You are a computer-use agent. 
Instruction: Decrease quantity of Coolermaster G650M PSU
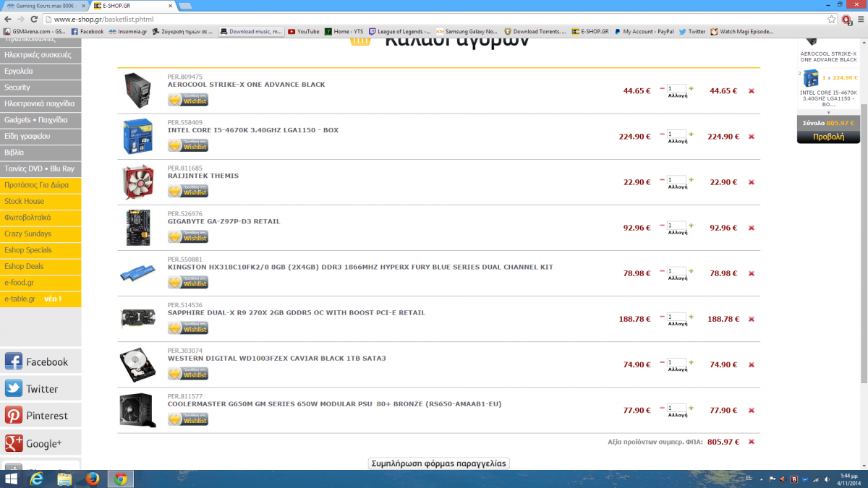pyautogui.click(x=663, y=408)
